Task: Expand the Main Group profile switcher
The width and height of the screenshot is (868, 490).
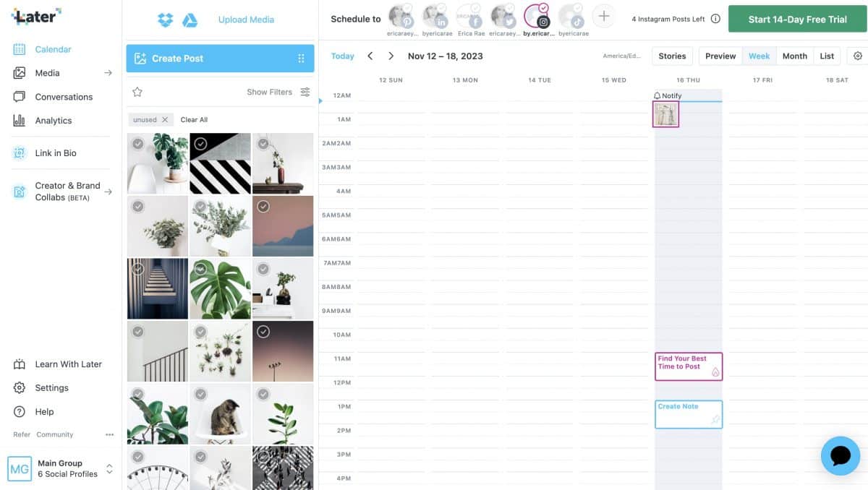Action: click(109, 469)
